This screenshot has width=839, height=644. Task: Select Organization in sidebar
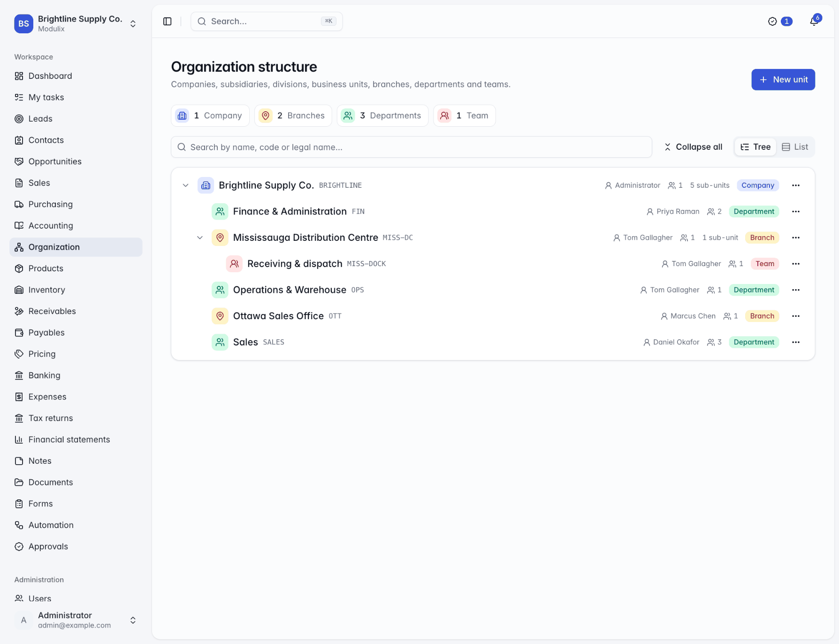click(76, 247)
